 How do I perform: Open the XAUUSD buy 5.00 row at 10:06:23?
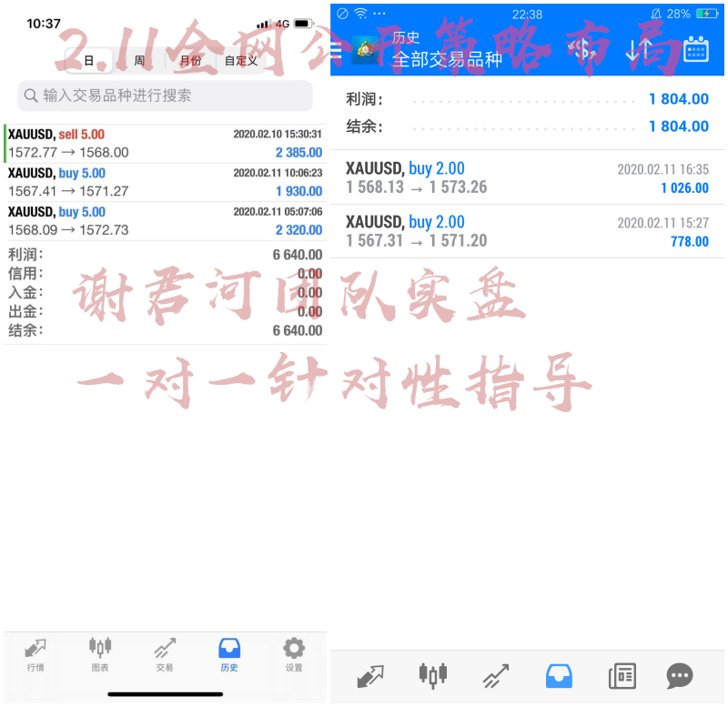[x=166, y=182]
